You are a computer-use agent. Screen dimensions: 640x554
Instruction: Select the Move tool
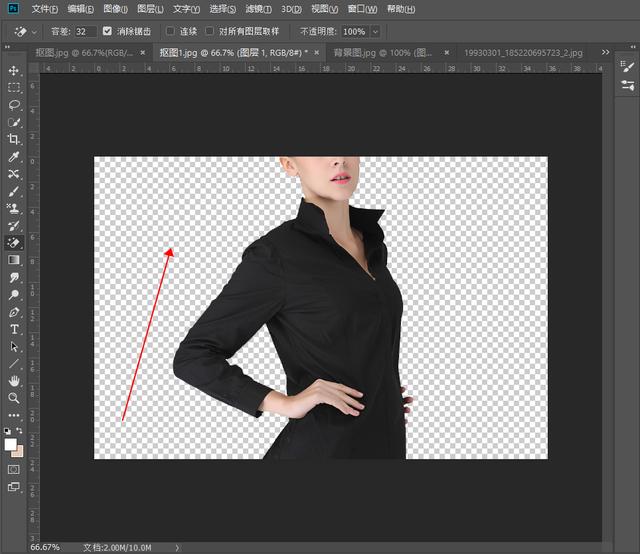click(14, 70)
